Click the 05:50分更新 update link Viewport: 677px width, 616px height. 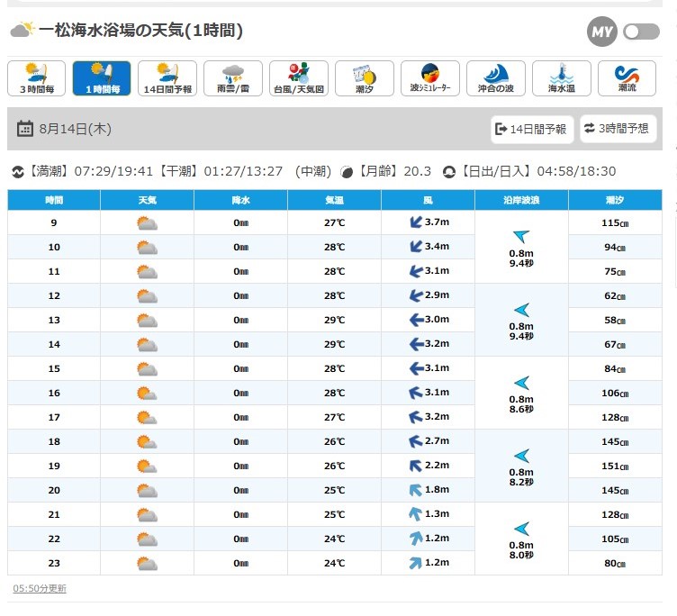pyautogui.click(x=40, y=588)
